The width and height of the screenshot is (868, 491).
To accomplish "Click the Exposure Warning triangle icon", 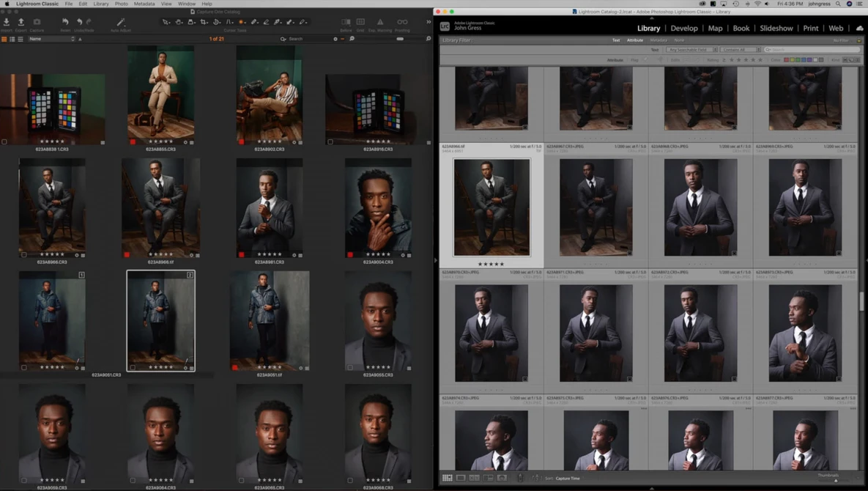I will 380,22.
